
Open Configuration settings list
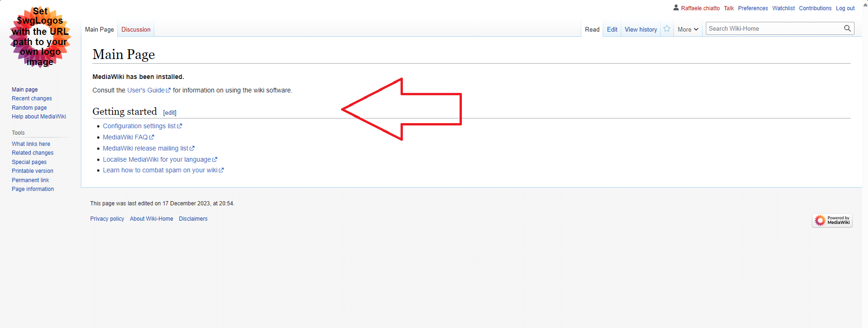(142, 126)
